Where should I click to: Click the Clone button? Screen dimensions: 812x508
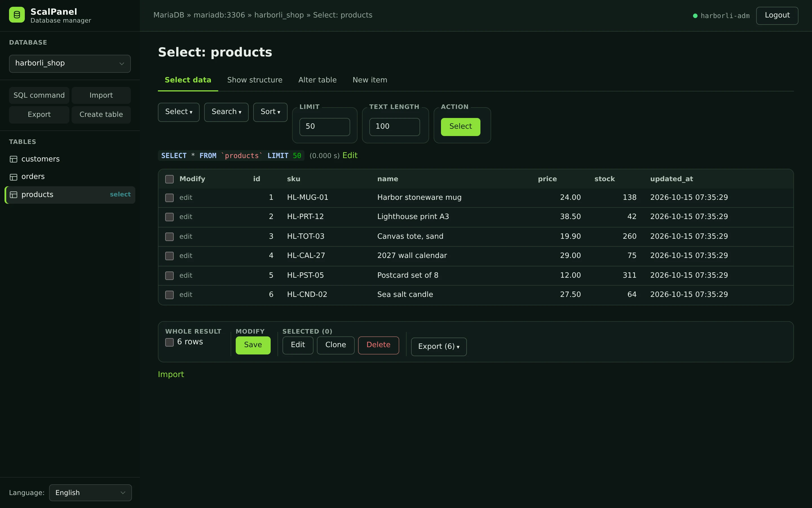pyautogui.click(x=336, y=345)
